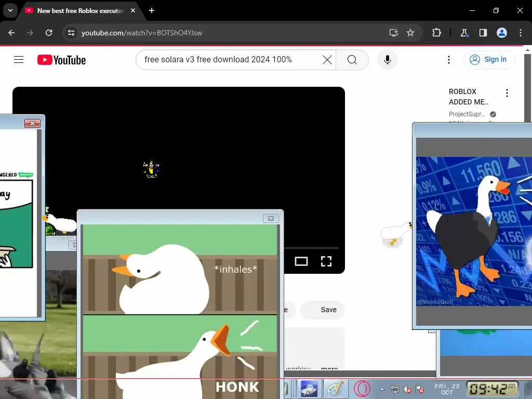Switch video player to theater mode
Image resolution: width=532 pixels, height=399 pixels.
coord(301,261)
